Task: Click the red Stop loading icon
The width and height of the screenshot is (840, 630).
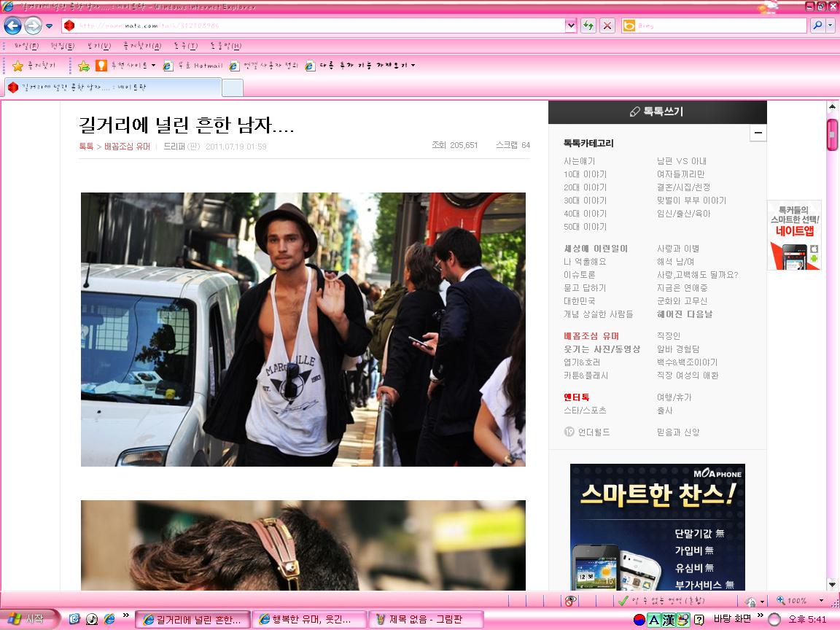Action: [607, 26]
